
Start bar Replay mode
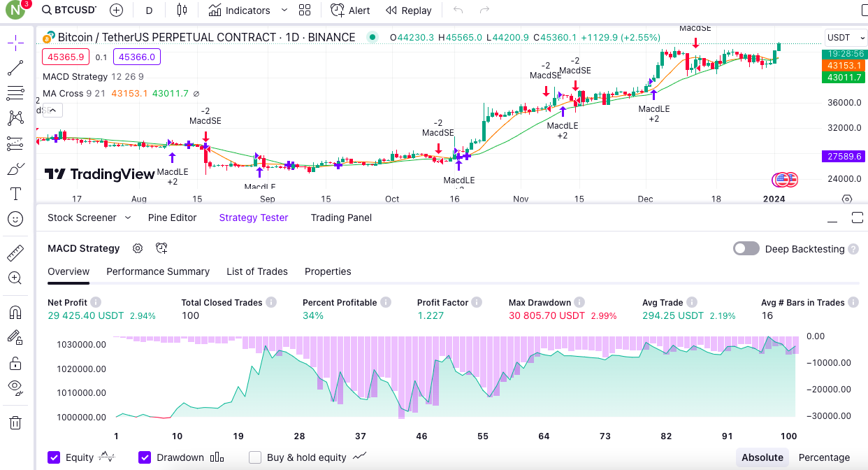point(409,10)
